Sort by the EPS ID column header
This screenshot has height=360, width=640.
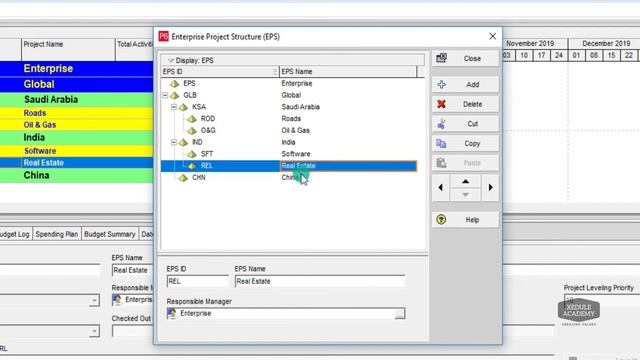[x=220, y=72]
